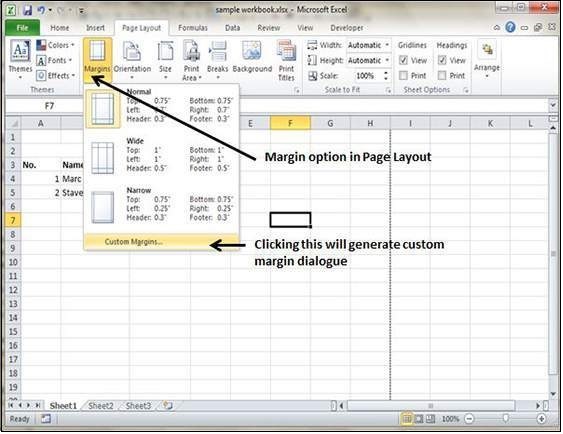Click the zoom slider handle

506,419
